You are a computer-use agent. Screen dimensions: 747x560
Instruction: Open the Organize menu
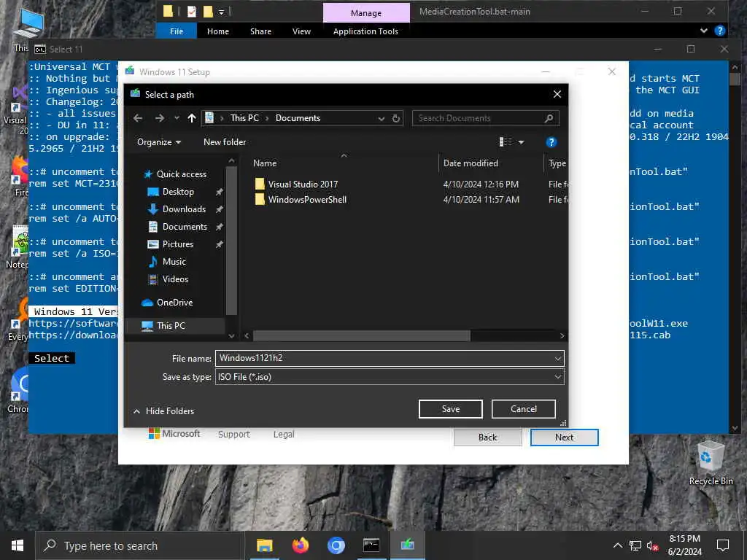tap(158, 142)
